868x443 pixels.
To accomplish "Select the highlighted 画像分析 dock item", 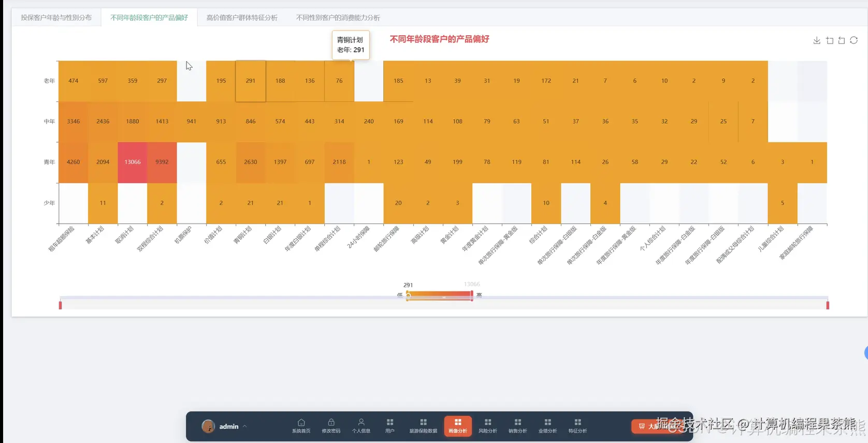I will [x=458, y=426].
